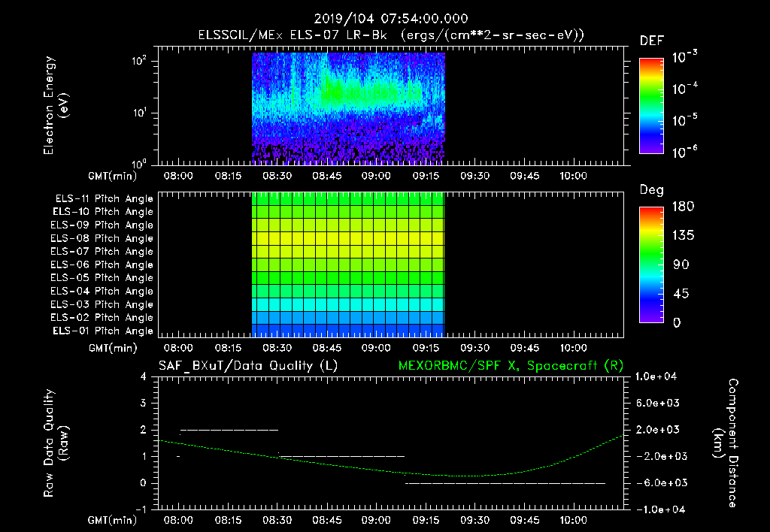Select the ELS-05 Pitch Angle row label

(102, 278)
